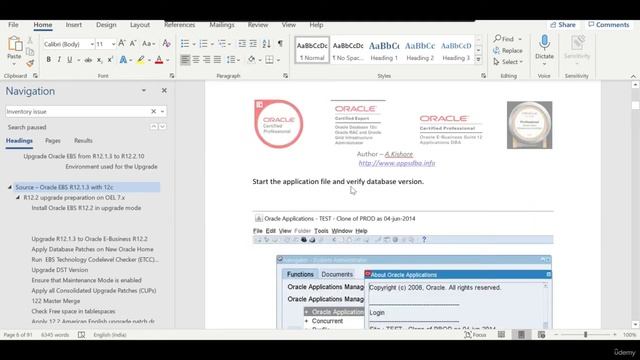Align text left
Viewport: 640px width, 360px height.
(185, 60)
